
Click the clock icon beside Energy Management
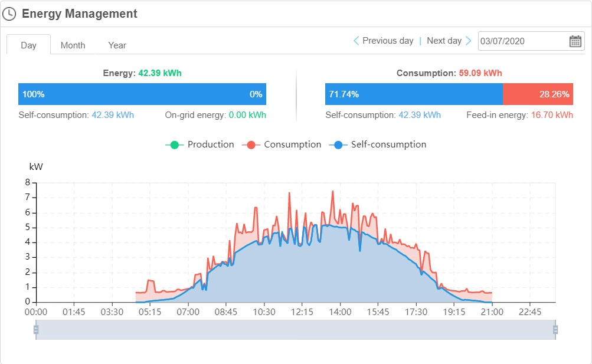click(9, 14)
